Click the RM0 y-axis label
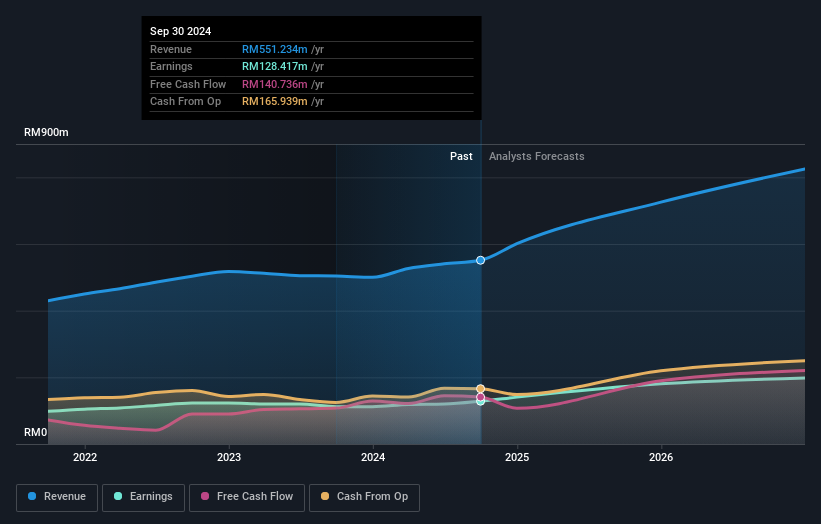The height and width of the screenshot is (524, 821). click(x=36, y=432)
